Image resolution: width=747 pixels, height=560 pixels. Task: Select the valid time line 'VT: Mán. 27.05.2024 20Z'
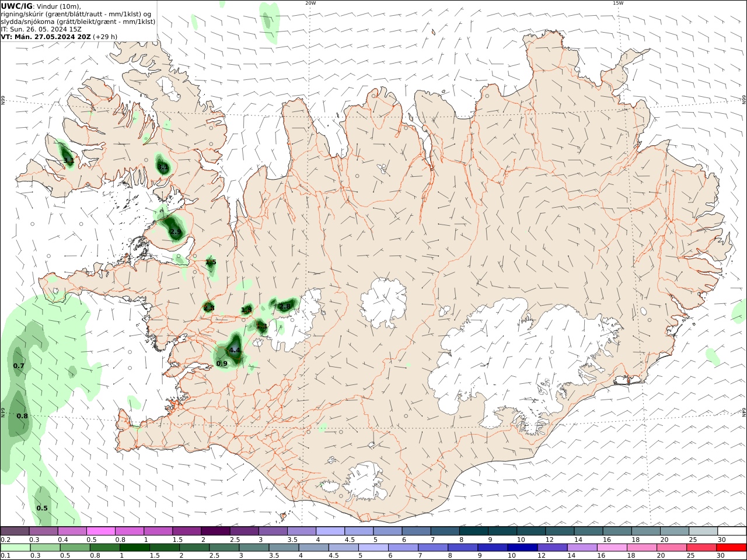(x=46, y=36)
